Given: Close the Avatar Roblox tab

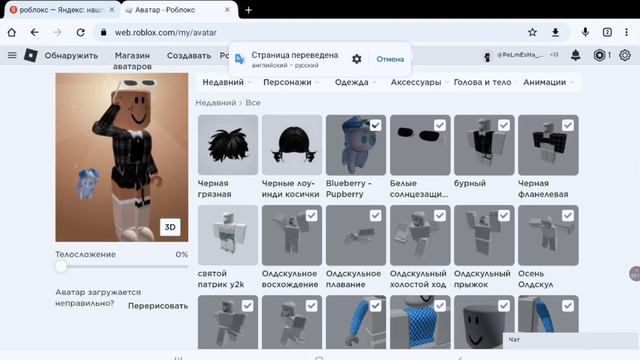Looking at the screenshot, I should (x=227, y=10).
